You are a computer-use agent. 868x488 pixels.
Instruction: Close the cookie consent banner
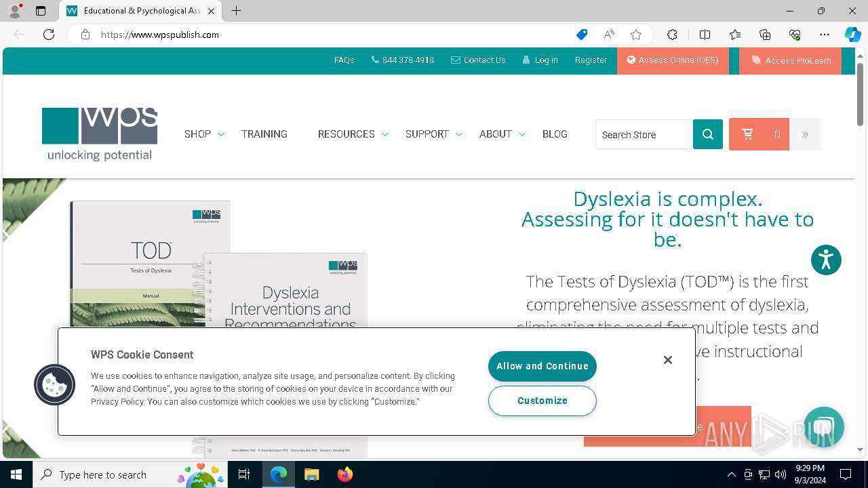point(668,360)
